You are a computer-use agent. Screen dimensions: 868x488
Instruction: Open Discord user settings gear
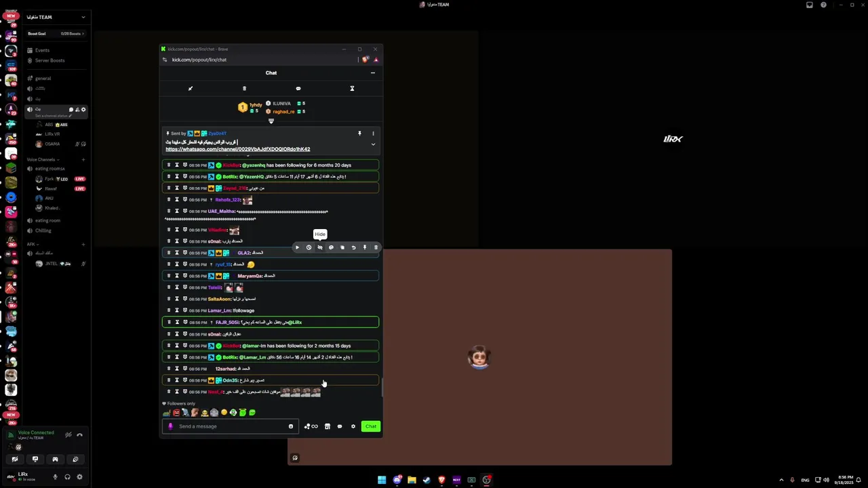(79, 476)
